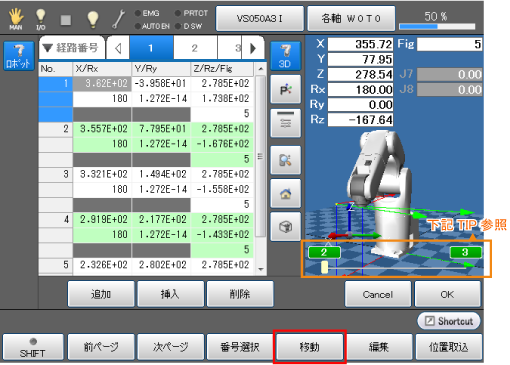Click the Y value field 77.95

point(360,59)
